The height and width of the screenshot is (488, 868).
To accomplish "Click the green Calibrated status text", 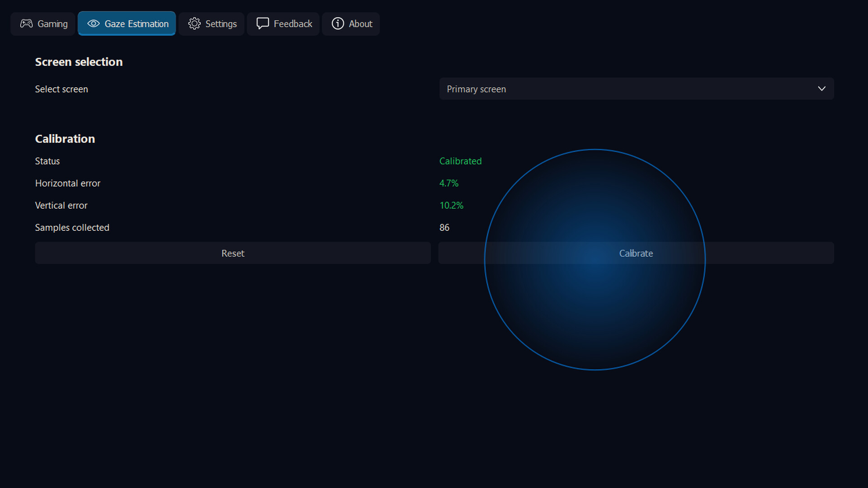I will pos(460,161).
